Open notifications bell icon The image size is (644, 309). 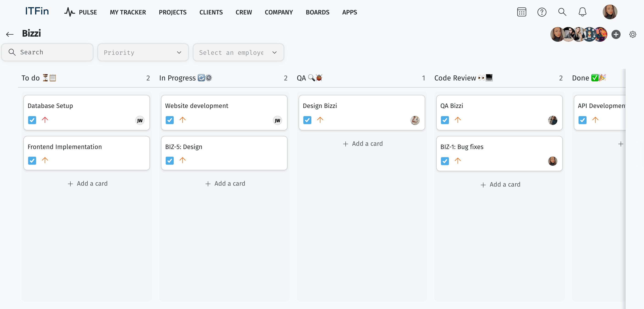[582, 12]
